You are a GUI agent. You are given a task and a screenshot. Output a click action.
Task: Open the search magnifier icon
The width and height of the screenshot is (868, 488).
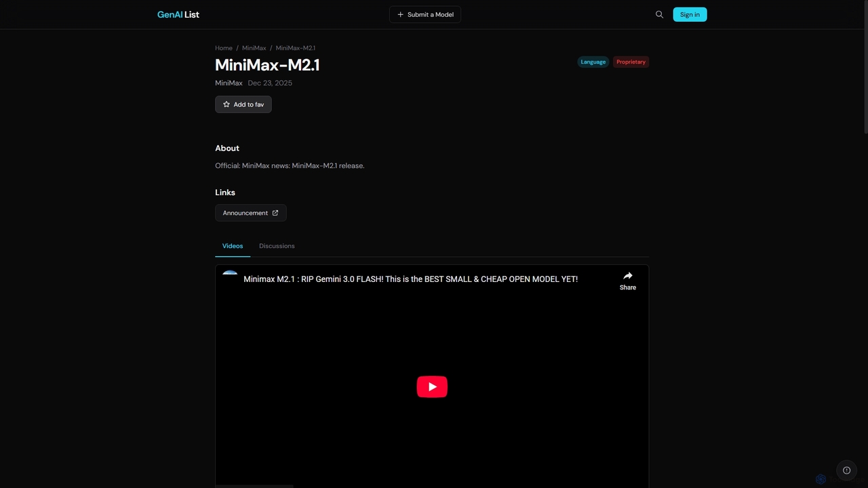coord(659,14)
